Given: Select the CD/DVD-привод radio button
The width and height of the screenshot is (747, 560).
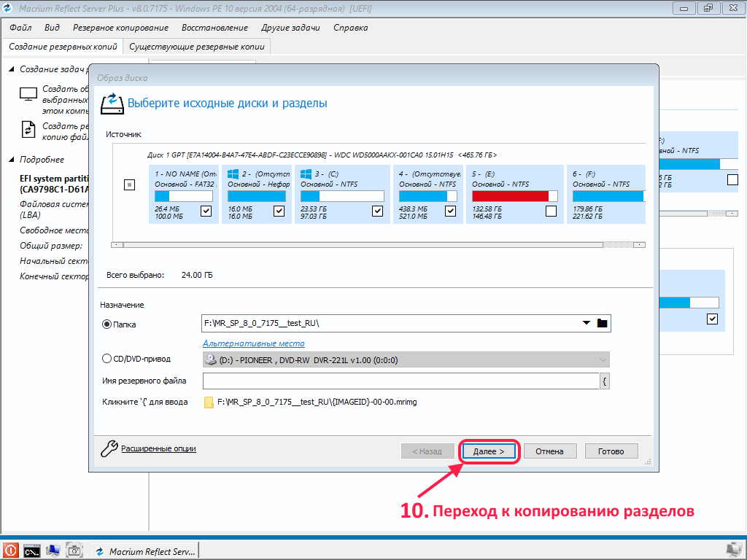Looking at the screenshot, I should [x=107, y=359].
